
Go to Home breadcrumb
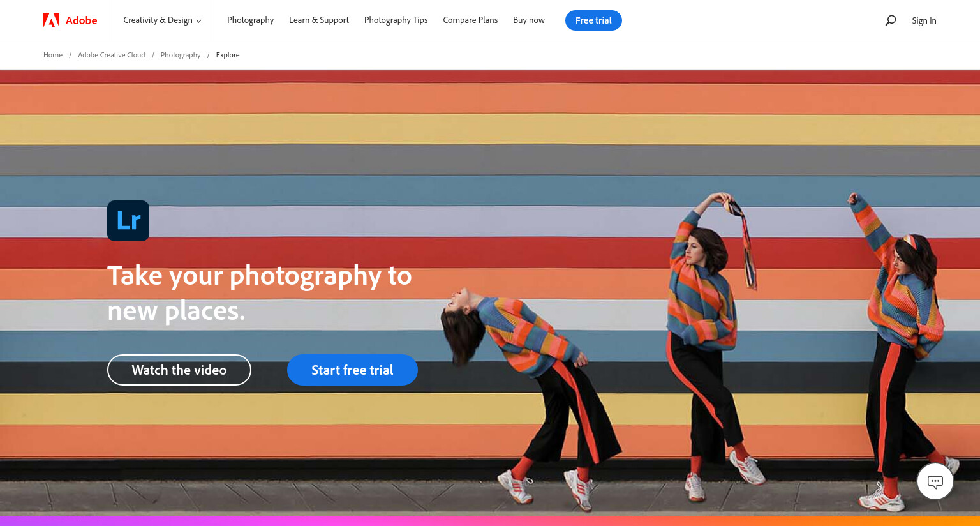(53, 55)
